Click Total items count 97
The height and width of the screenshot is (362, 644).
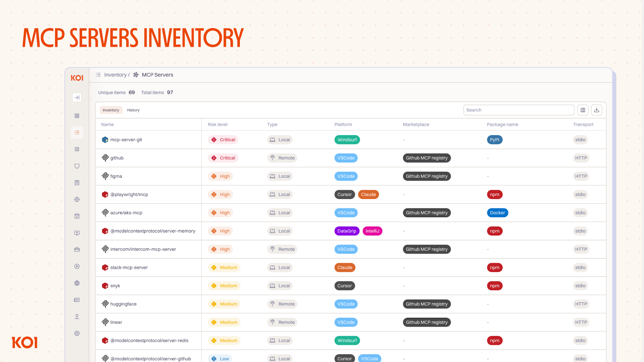click(170, 93)
